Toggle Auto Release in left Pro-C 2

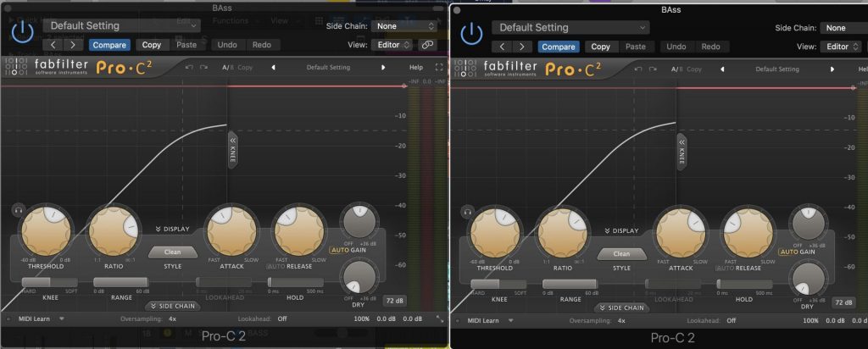point(276,266)
